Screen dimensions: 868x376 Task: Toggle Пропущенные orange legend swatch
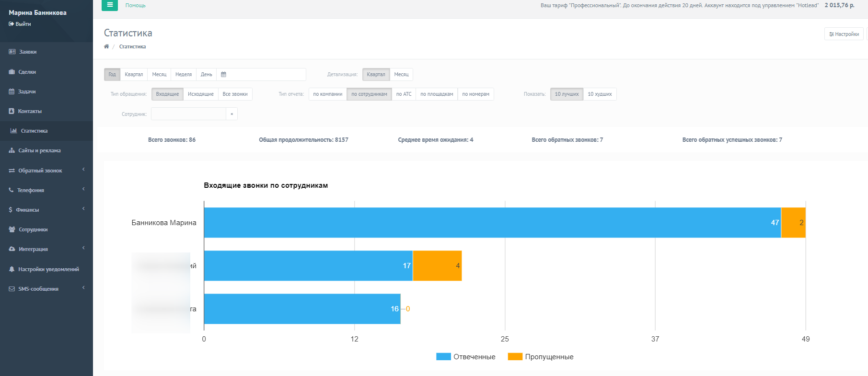(x=515, y=357)
